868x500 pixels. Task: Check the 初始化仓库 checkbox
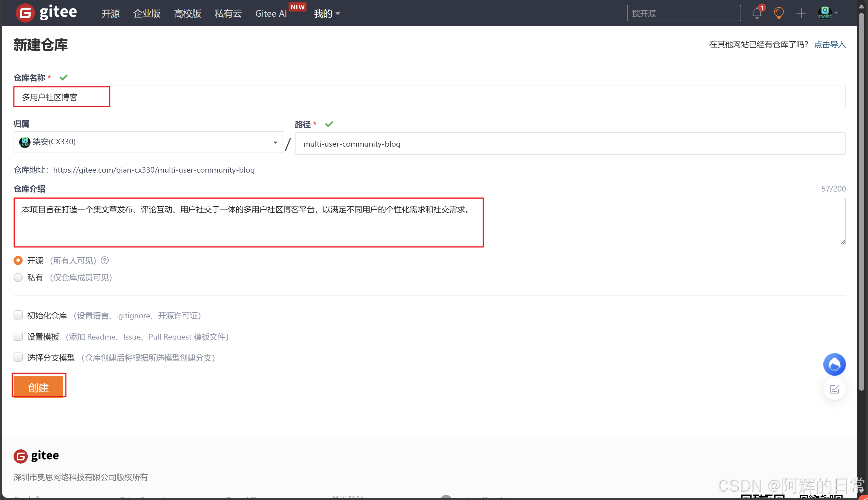point(18,315)
